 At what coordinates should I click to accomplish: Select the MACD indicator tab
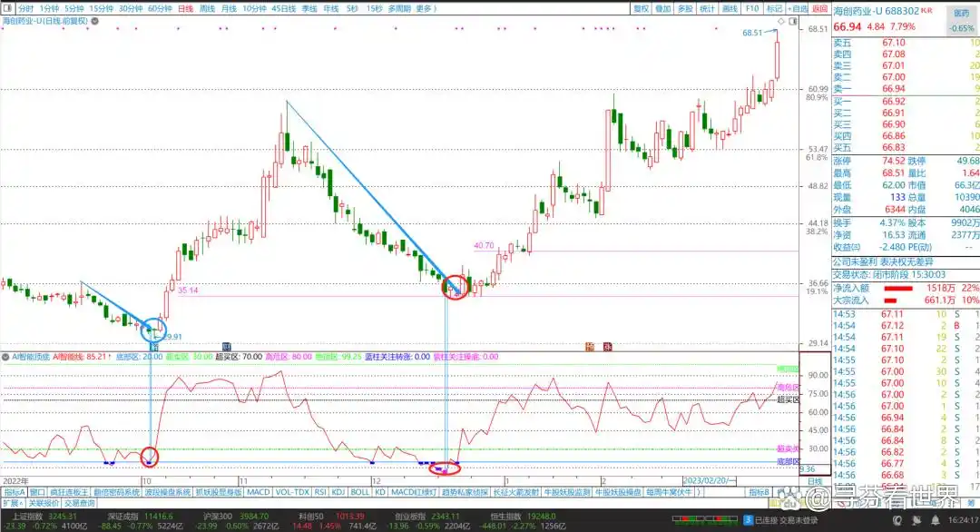pyautogui.click(x=259, y=492)
